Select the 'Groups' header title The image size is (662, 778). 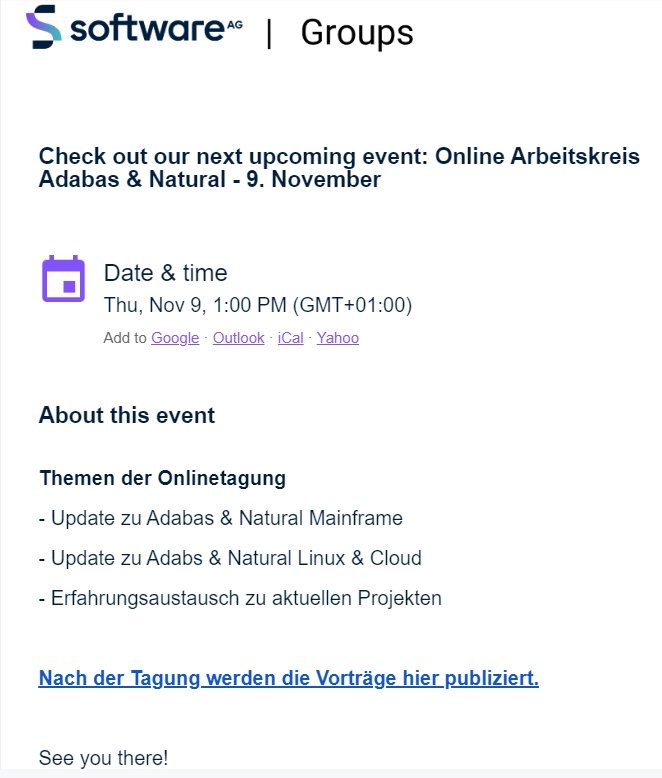pyautogui.click(x=357, y=33)
